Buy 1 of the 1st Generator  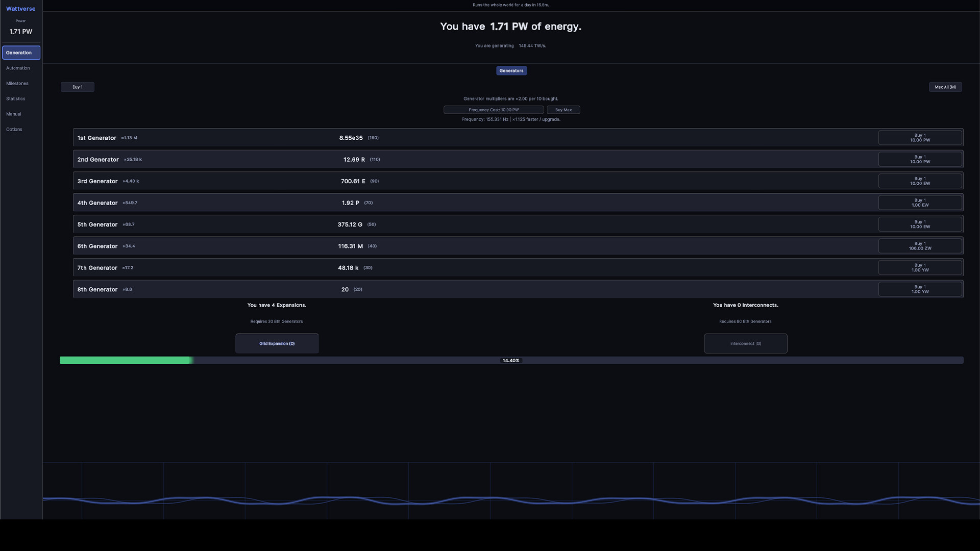(x=920, y=138)
